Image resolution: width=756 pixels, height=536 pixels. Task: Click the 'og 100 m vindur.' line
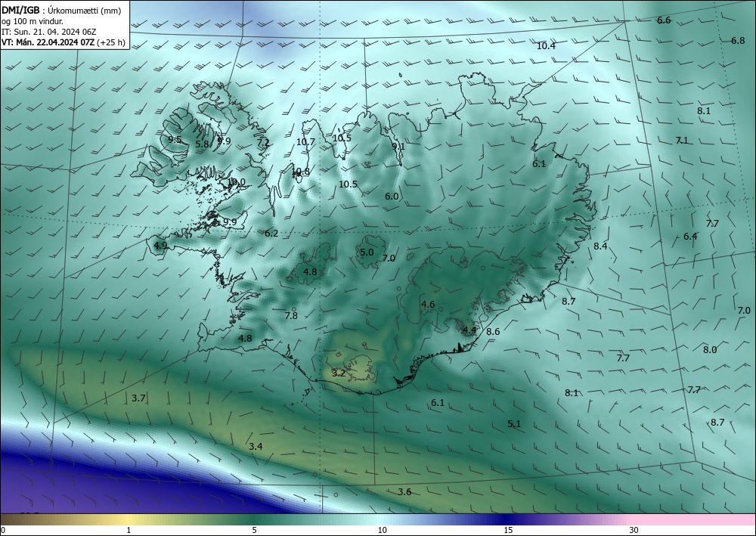click(x=33, y=21)
